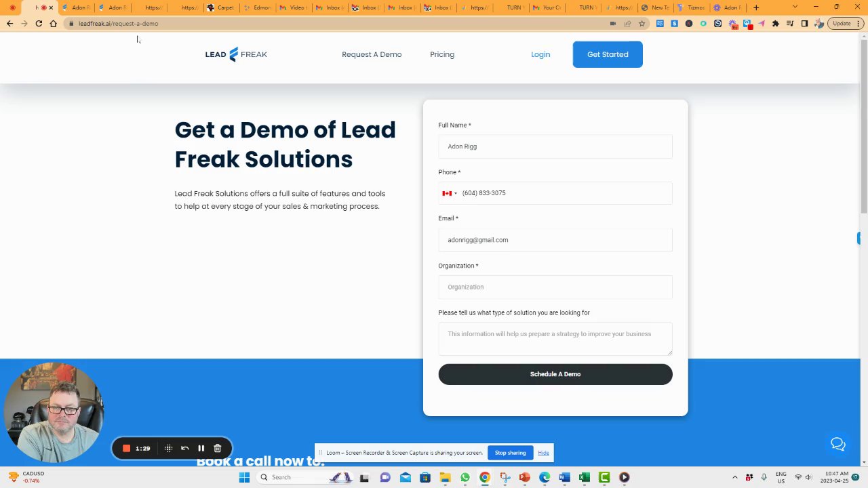Show hidden system tray icons chevron
The width and height of the screenshot is (868, 488).
(x=735, y=477)
